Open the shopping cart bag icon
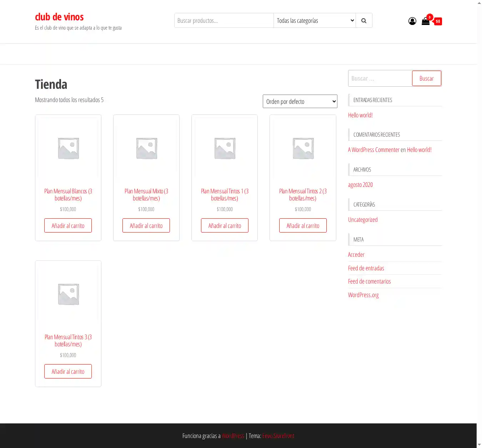 (x=425, y=21)
